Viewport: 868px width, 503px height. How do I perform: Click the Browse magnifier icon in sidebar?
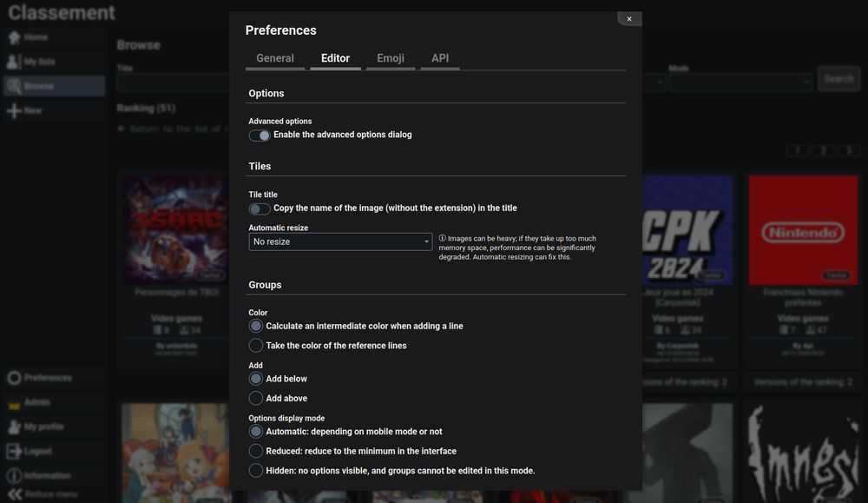[15, 86]
